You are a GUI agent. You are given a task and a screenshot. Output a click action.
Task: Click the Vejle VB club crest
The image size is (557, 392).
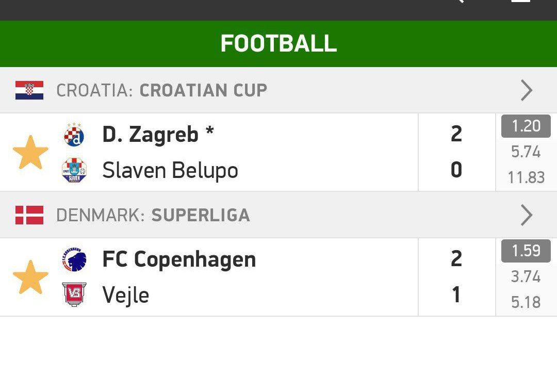coord(74,295)
